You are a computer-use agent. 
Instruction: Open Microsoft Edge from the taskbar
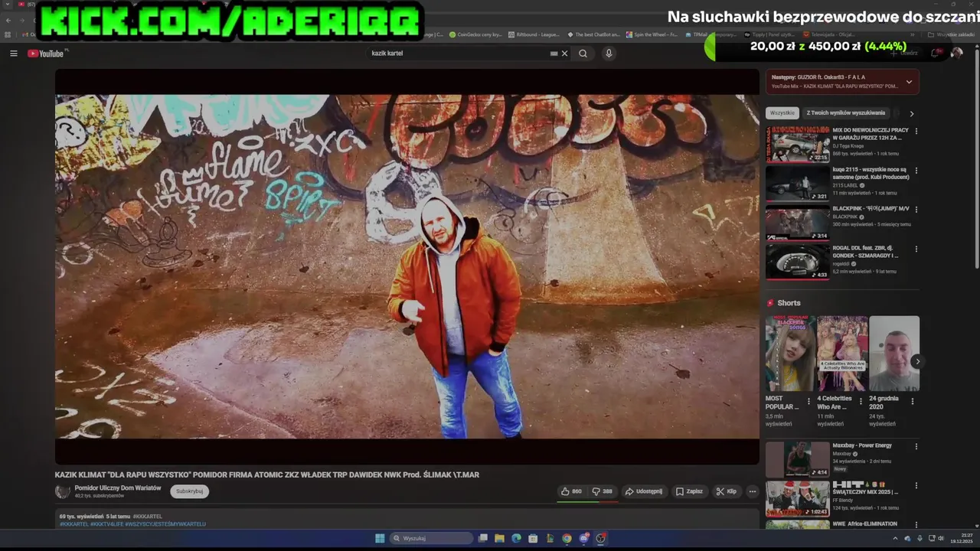[x=516, y=538]
